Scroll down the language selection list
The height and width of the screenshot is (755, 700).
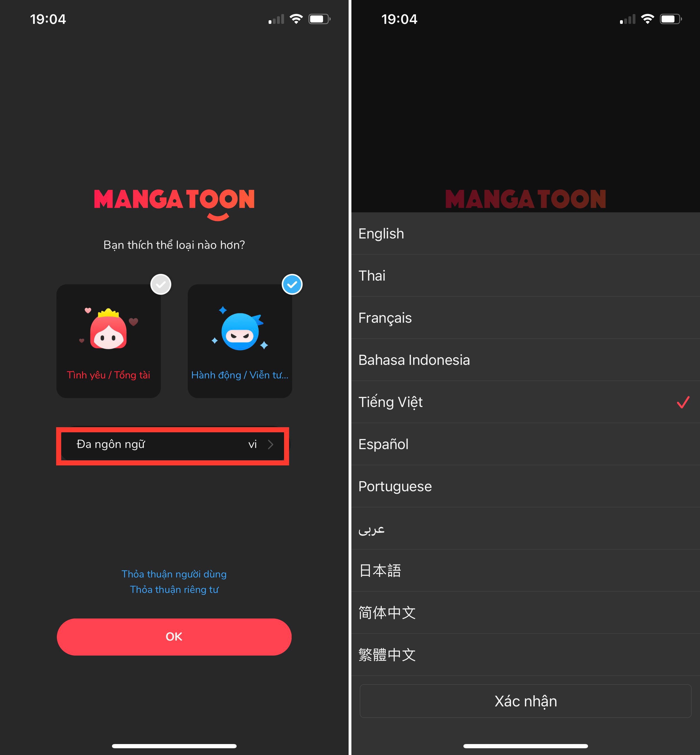coord(525,461)
